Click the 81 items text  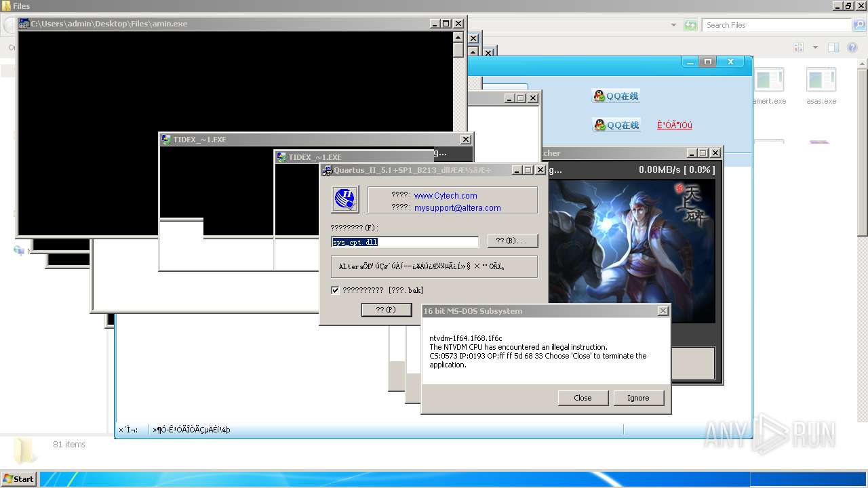pos(69,445)
